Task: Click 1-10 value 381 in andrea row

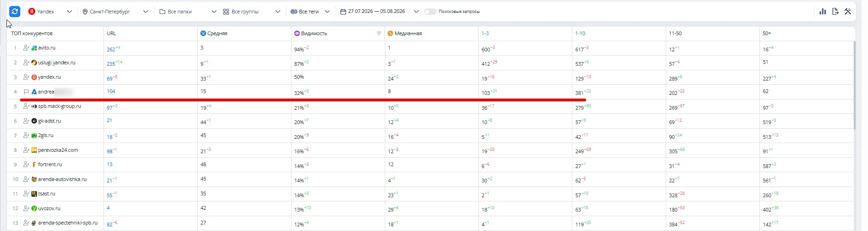Action: [579, 93]
